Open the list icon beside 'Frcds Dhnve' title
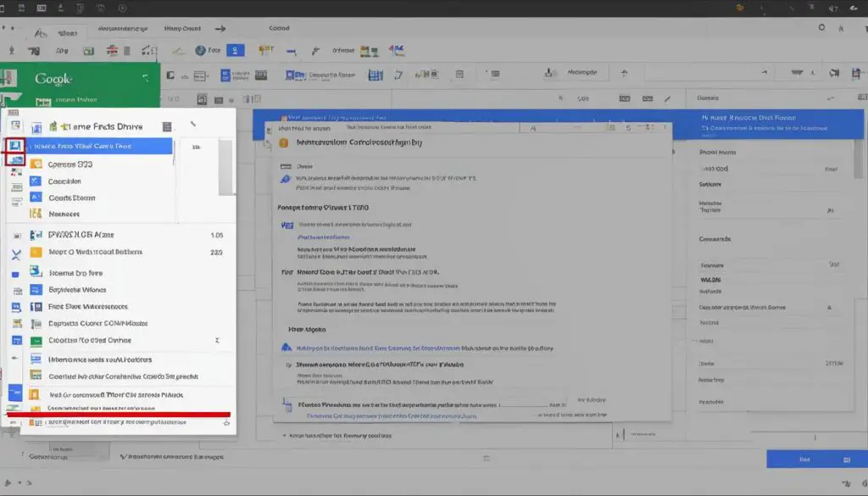 click(167, 127)
